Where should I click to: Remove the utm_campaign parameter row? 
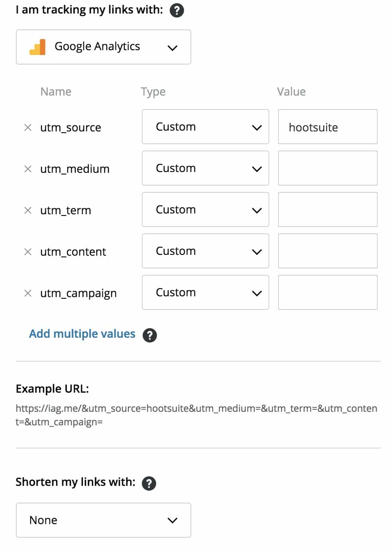coord(28,293)
